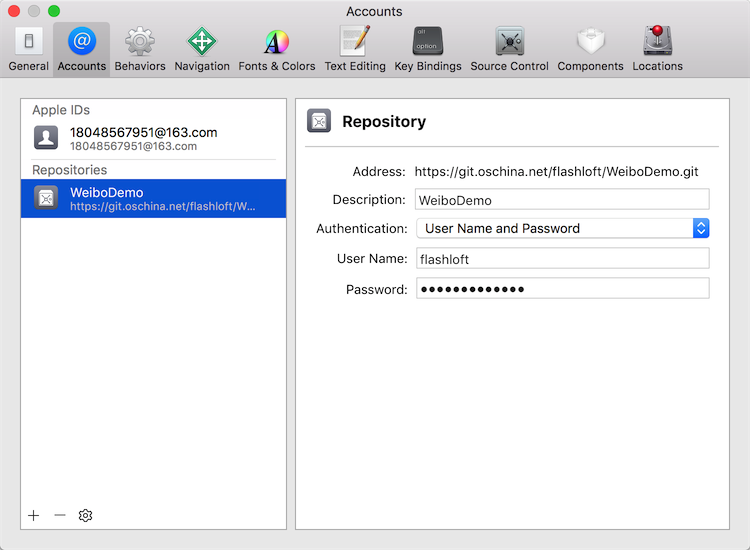Click the repository address URL text

tap(556, 172)
